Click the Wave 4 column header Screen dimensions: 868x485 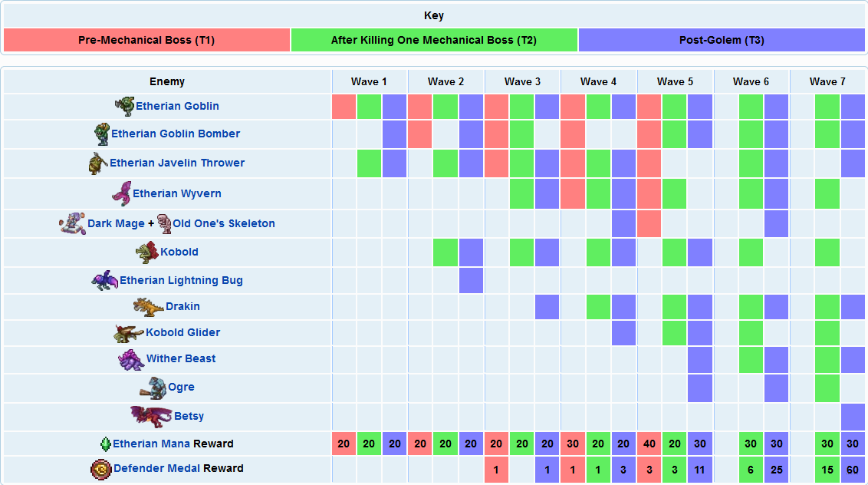(x=598, y=81)
